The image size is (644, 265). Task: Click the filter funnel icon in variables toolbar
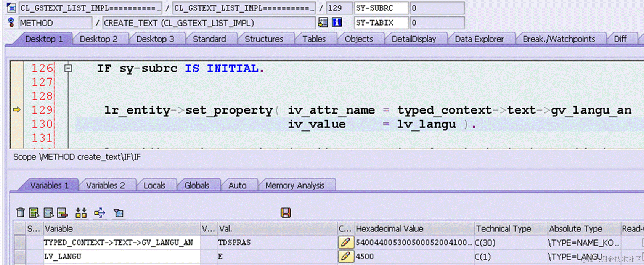point(119,213)
